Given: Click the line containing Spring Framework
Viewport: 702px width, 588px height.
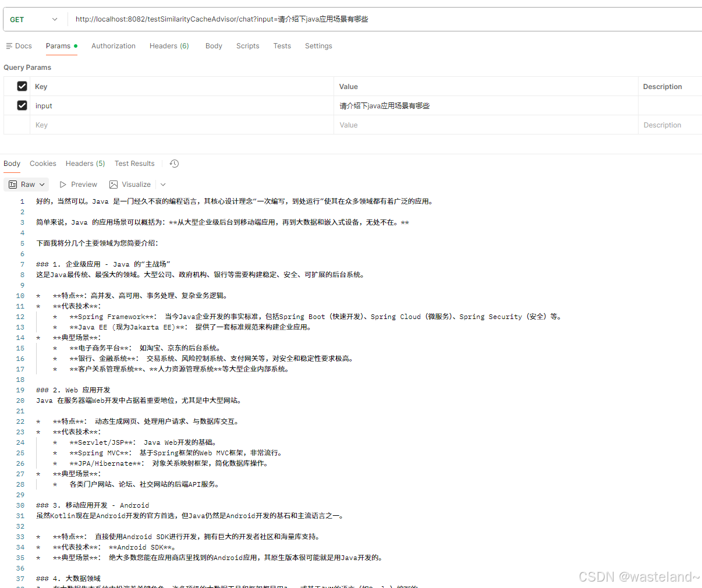Looking at the screenshot, I should (x=307, y=317).
